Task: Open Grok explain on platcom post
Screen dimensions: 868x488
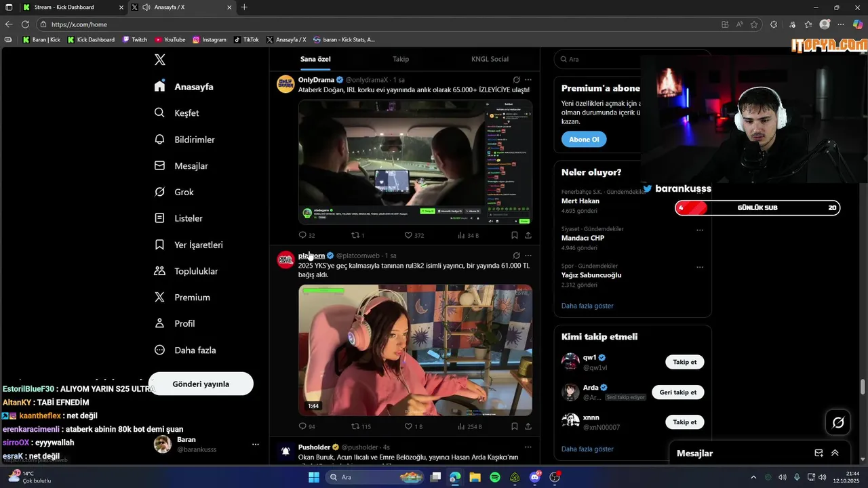Action: pos(516,256)
